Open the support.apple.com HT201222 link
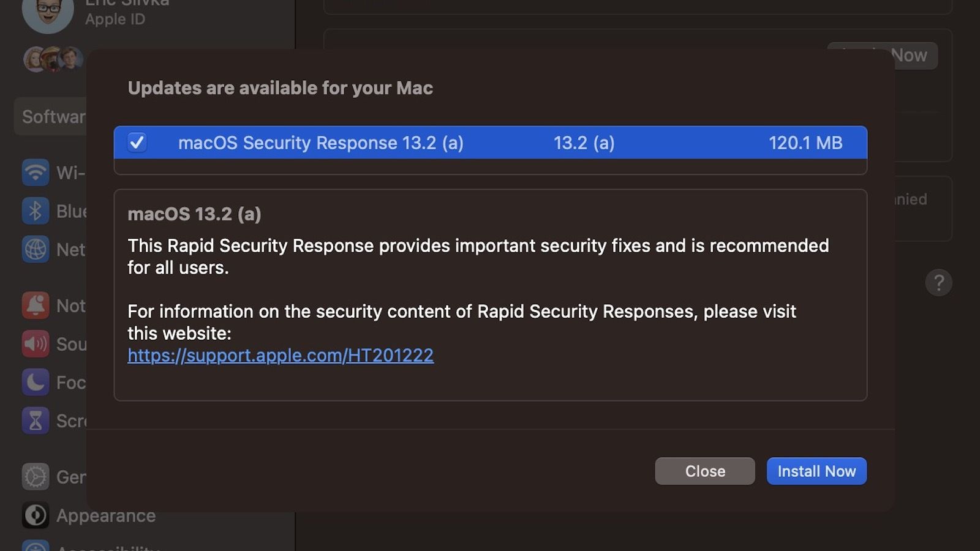 (280, 355)
